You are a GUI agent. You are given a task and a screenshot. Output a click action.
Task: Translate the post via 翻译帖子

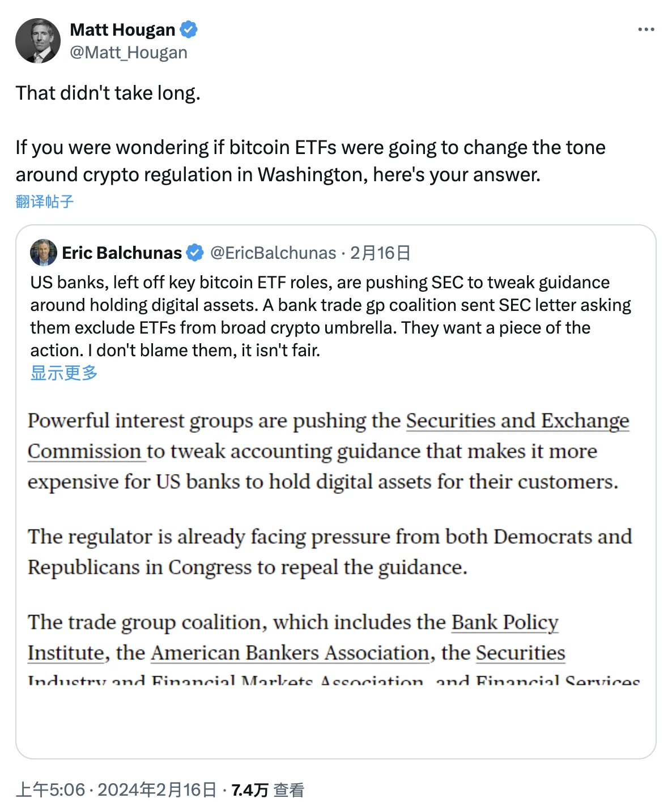tap(45, 202)
